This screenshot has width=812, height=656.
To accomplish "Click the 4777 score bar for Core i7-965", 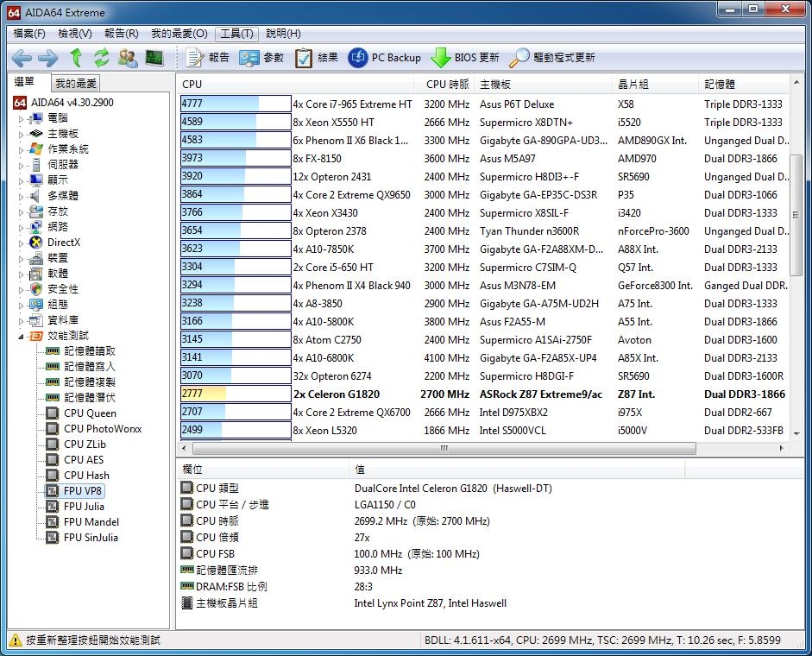I will [x=236, y=104].
